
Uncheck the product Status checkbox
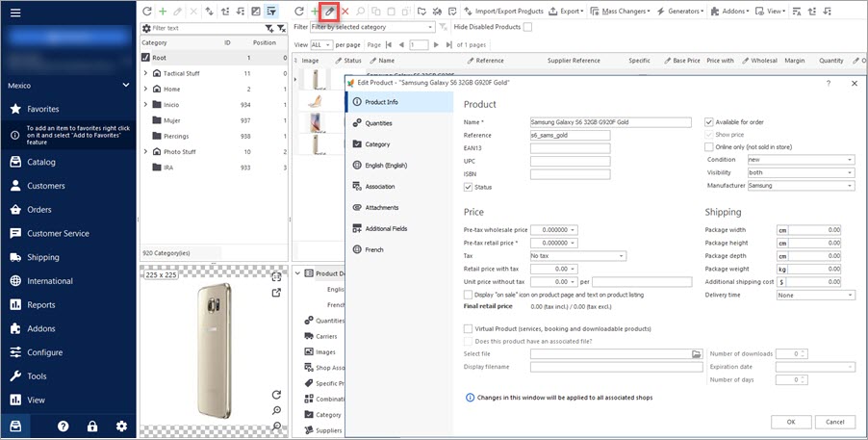click(x=468, y=188)
